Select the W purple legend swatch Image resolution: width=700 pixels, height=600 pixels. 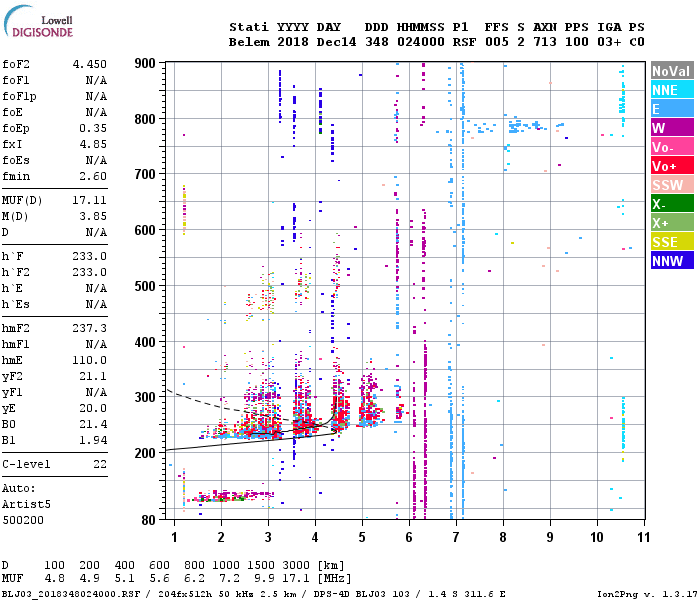(x=672, y=128)
